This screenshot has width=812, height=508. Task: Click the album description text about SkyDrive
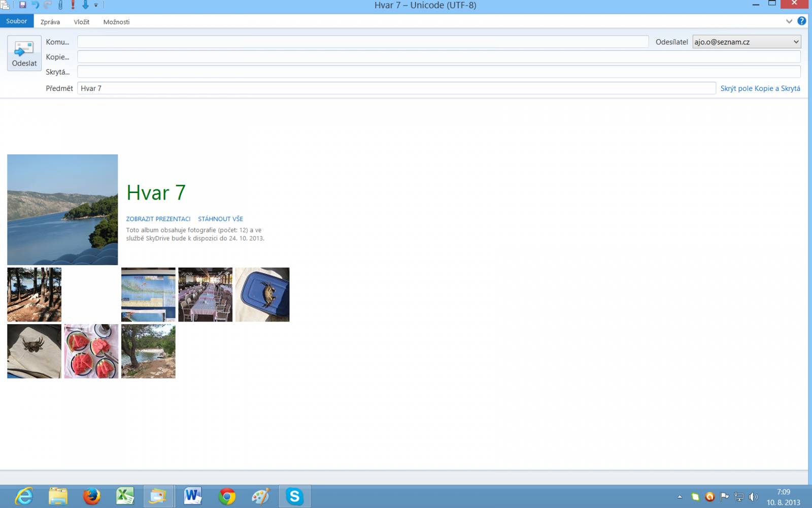[195, 234]
